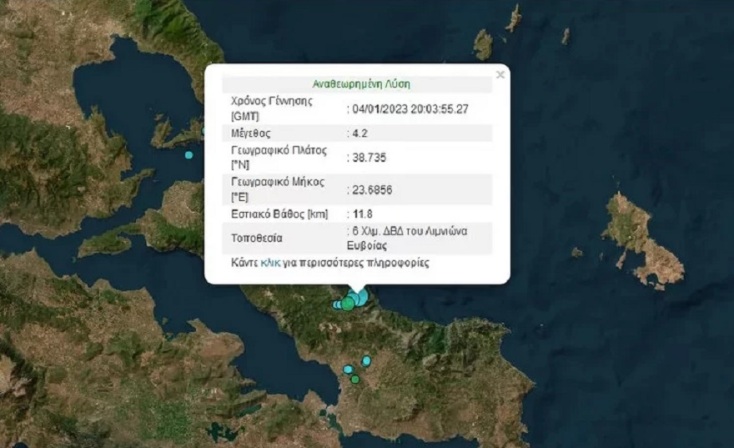This screenshot has width=734, height=448.
Task: Select the light blue marker right of epicenter cluster
Action: tap(361, 297)
